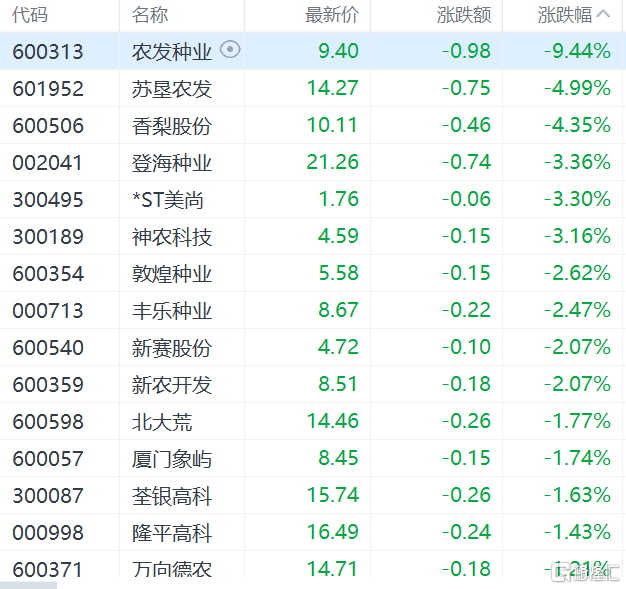Click change percent -4.35%

tap(578, 125)
